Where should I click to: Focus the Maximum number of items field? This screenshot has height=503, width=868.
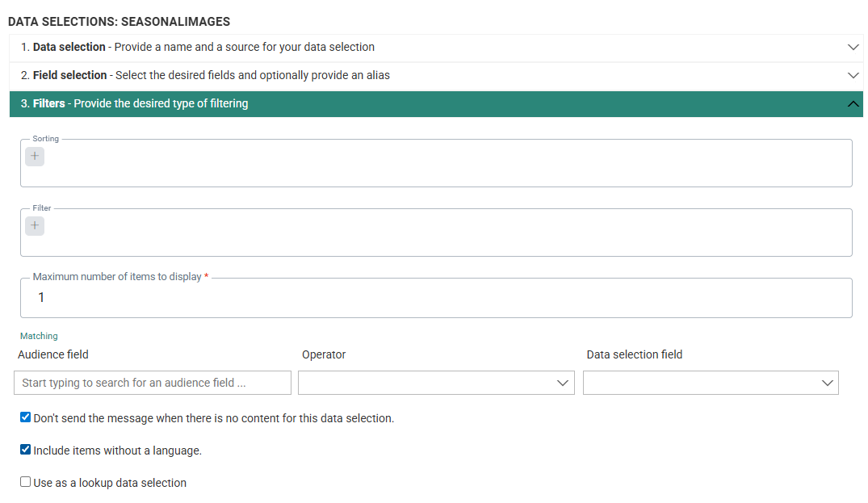(x=436, y=298)
